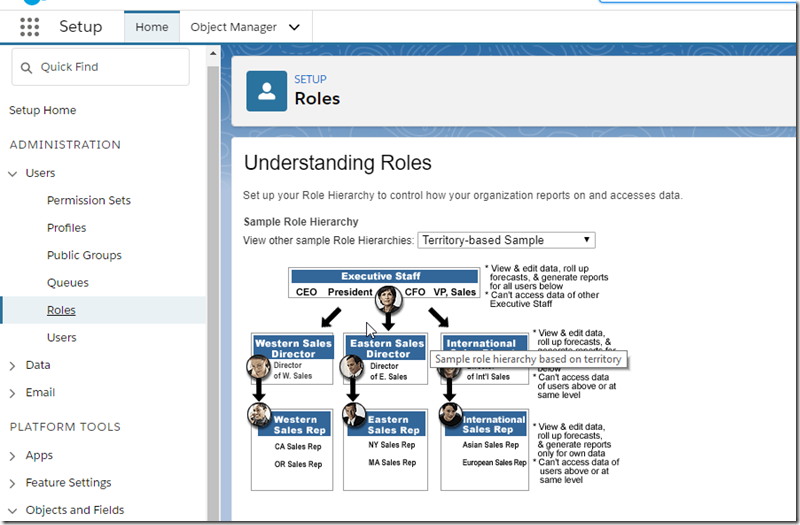Click the 'NY Sales Rep' text

pyautogui.click(x=392, y=445)
